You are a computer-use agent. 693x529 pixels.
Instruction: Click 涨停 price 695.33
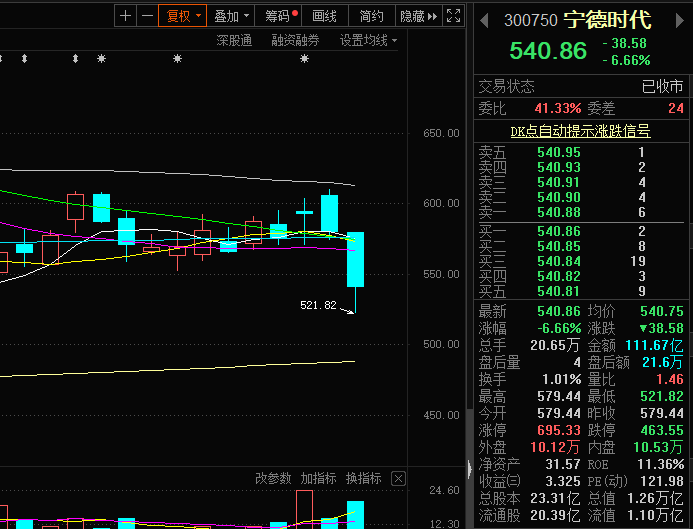click(559, 430)
